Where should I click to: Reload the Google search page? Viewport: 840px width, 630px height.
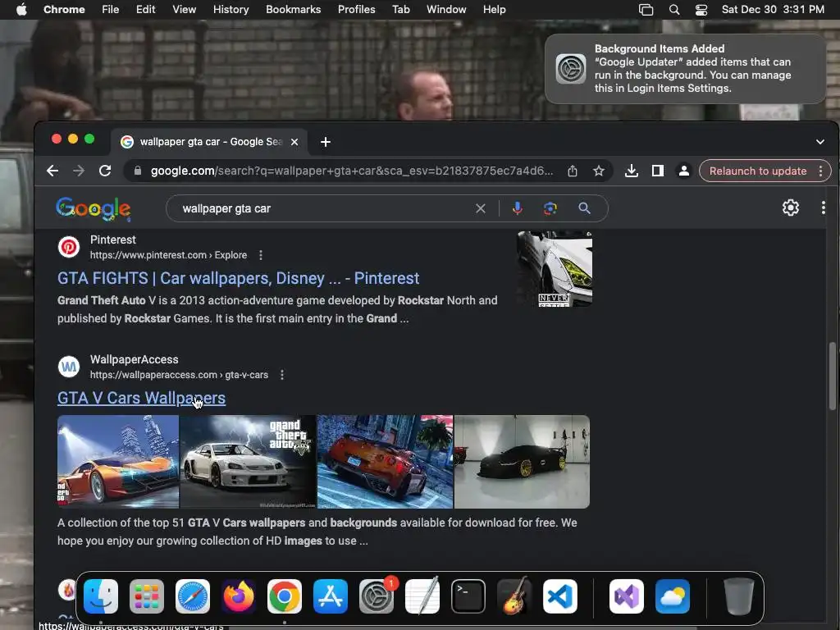click(105, 171)
